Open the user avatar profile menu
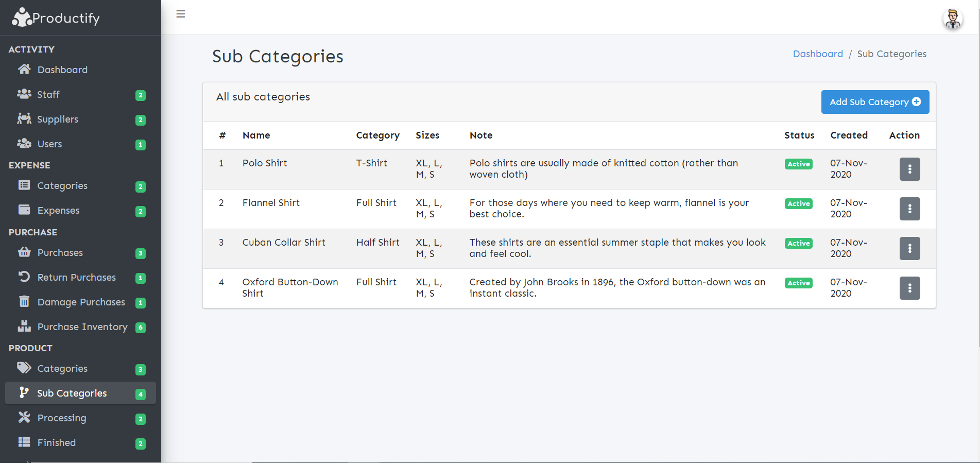This screenshot has height=463, width=980. click(x=952, y=19)
